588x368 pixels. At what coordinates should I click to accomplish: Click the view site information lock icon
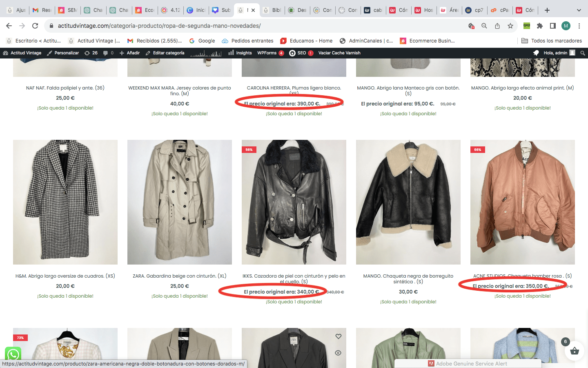(x=51, y=26)
